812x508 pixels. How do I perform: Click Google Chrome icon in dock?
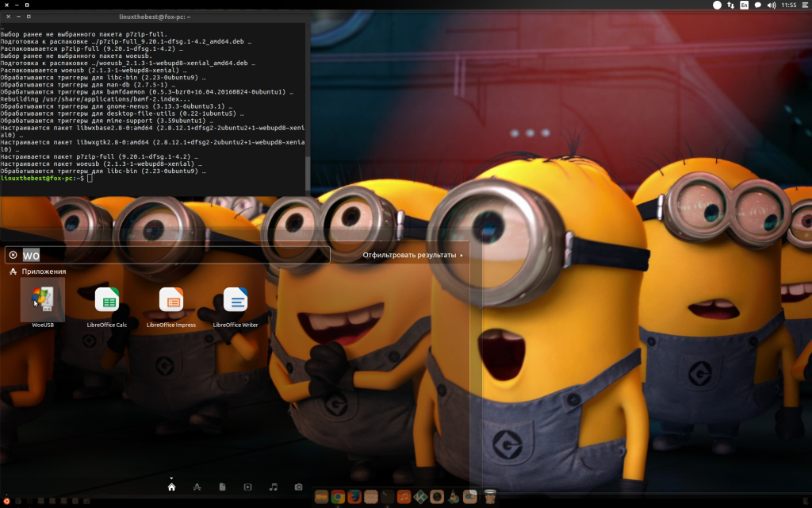point(338,497)
